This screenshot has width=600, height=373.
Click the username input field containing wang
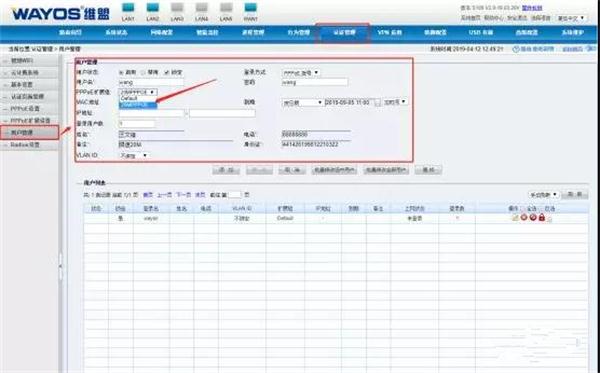(x=151, y=82)
